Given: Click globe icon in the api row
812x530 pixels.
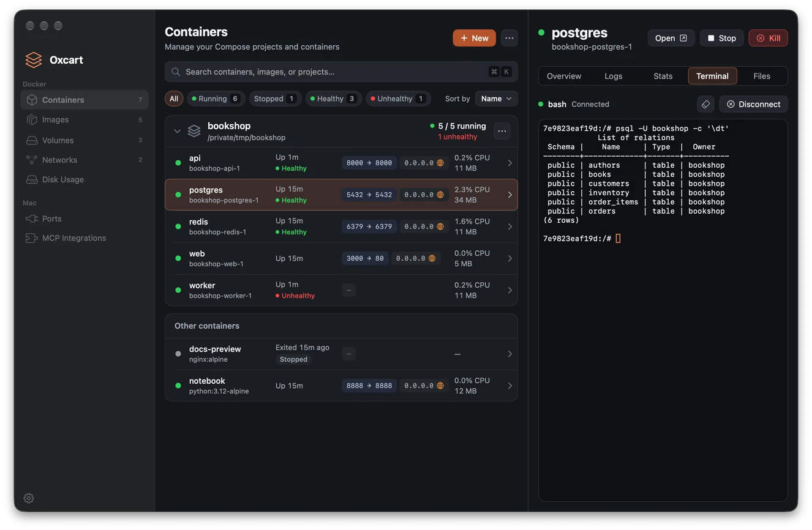Looking at the screenshot, I should (440, 163).
